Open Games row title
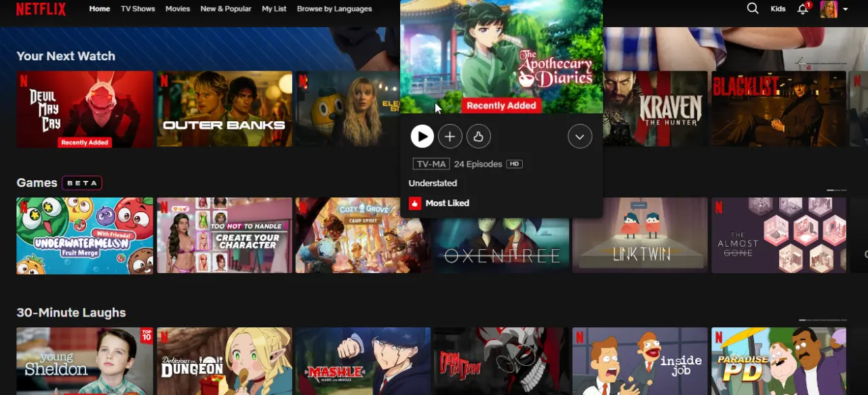This screenshot has width=868, height=395. (x=37, y=183)
